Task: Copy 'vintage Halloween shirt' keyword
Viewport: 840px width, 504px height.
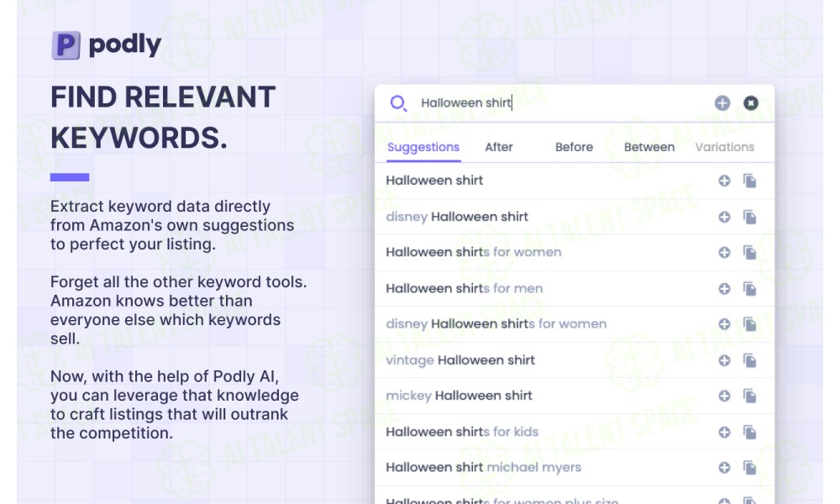Action: [749, 360]
